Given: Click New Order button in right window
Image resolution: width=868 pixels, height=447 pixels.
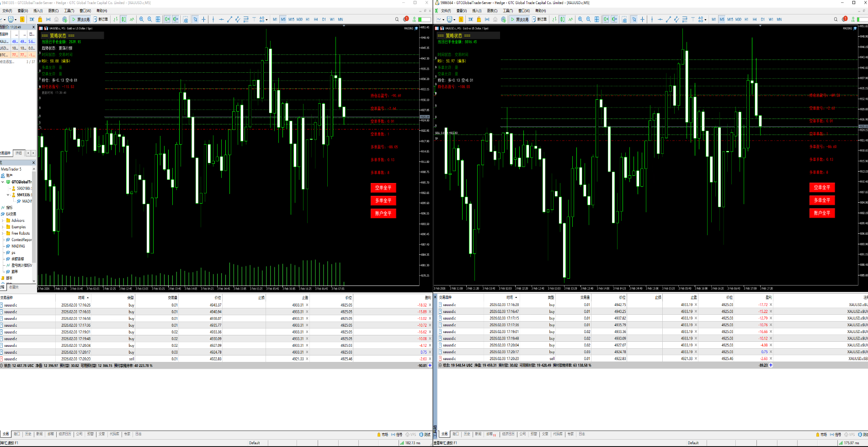Looking at the screenshot, I should (x=539, y=19).
